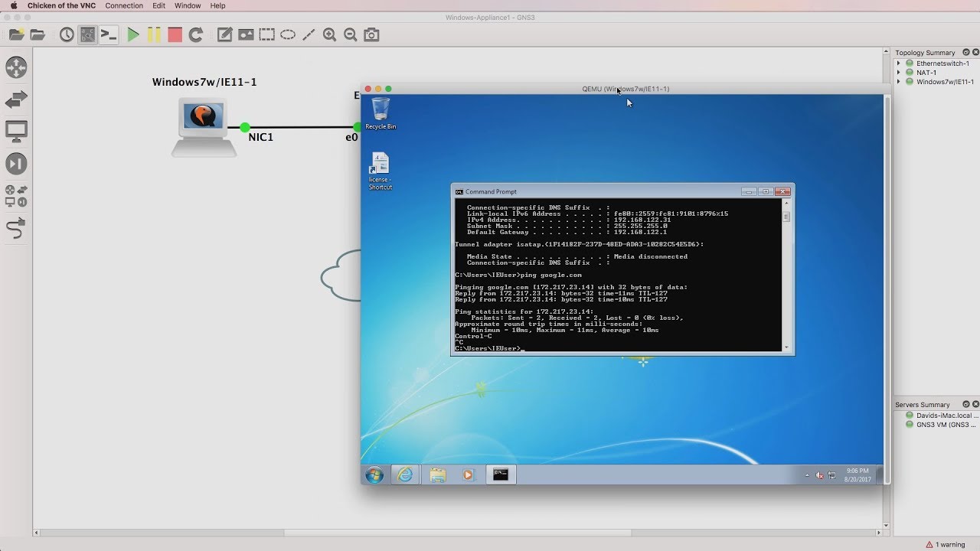Screen dimensions: 980x551
Task: Click the NIC1 interface label
Action: click(261, 137)
